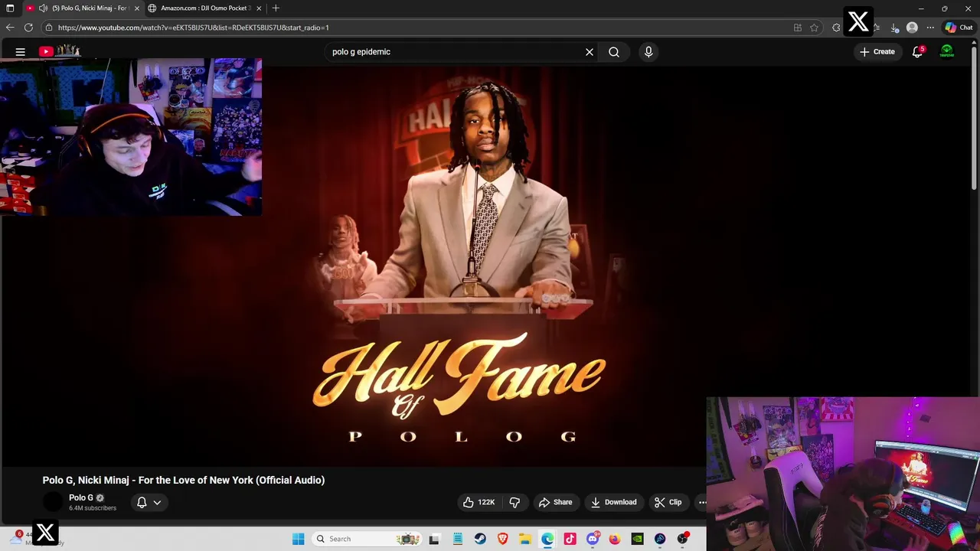980x551 pixels.
Task: Open Discord from the taskbar
Action: point(593,539)
